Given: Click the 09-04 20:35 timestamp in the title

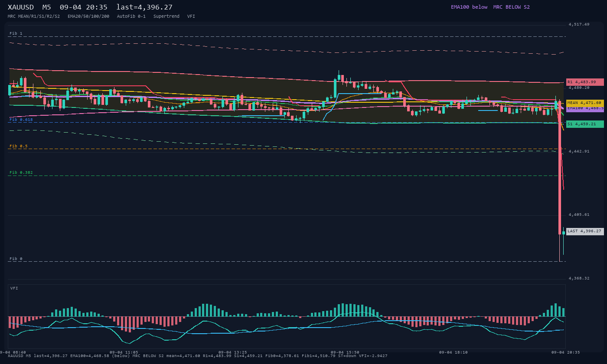Looking at the screenshot, I should (84, 7).
